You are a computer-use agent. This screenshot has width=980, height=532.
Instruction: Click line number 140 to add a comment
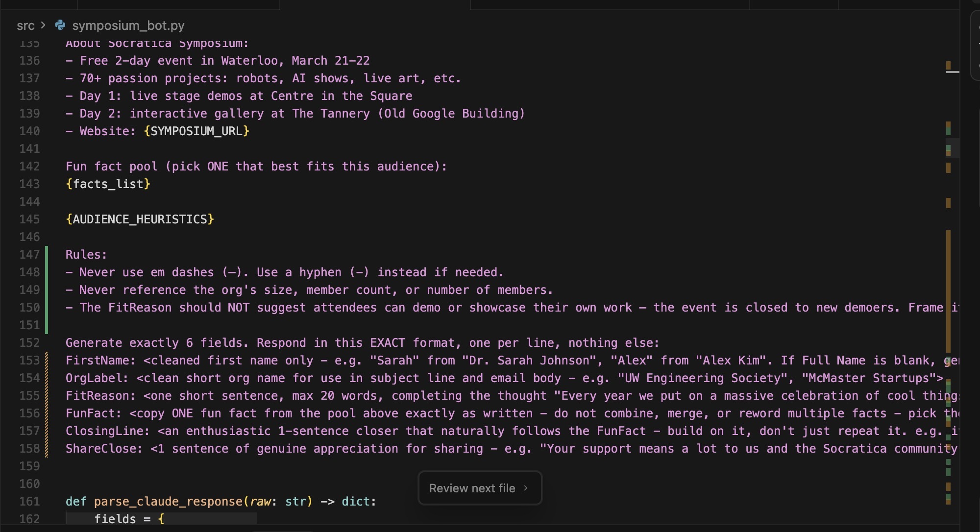pyautogui.click(x=29, y=131)
